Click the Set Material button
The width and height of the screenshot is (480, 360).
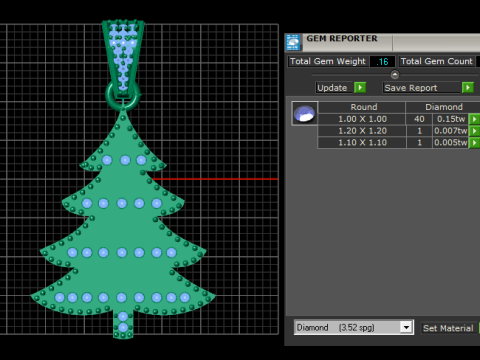tap(448, 328)
